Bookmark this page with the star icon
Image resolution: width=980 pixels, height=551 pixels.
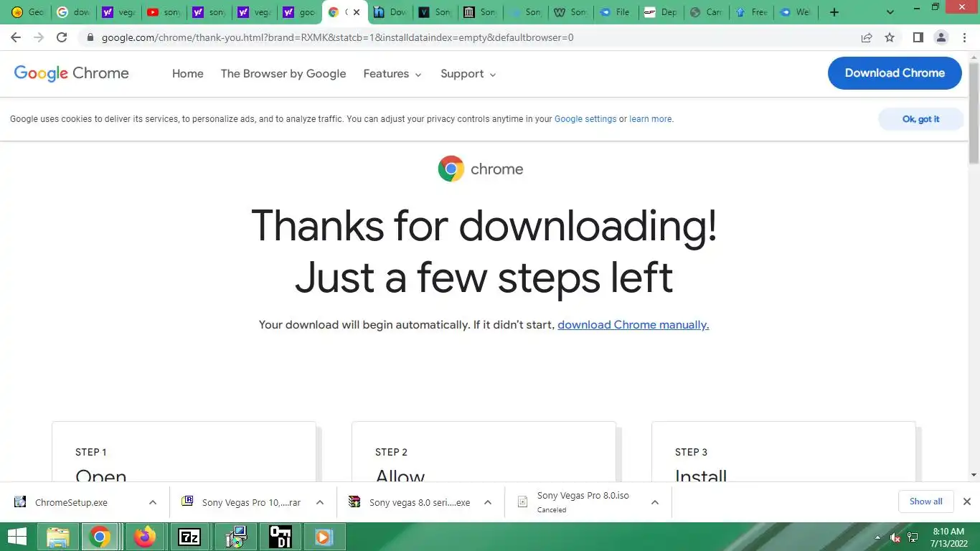[890, 37]
